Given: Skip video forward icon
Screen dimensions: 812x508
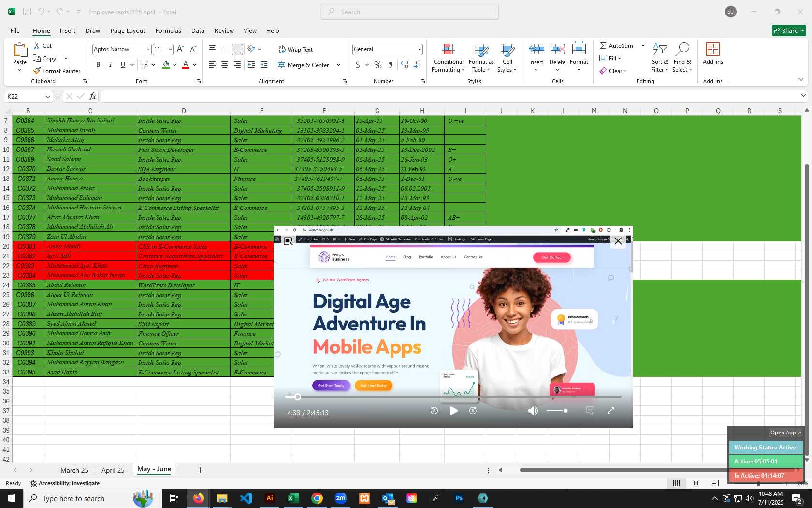Looking at the screenshot, I should click(x=473, y=411).
